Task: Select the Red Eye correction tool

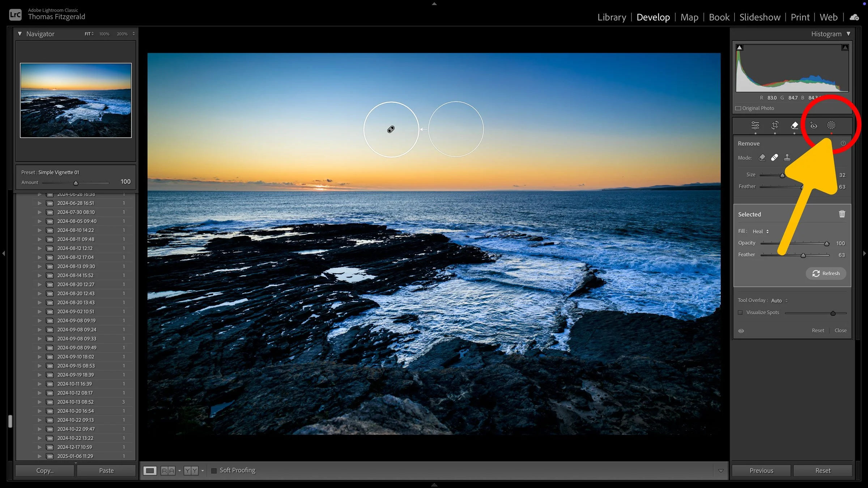Action: coord(813,125)
